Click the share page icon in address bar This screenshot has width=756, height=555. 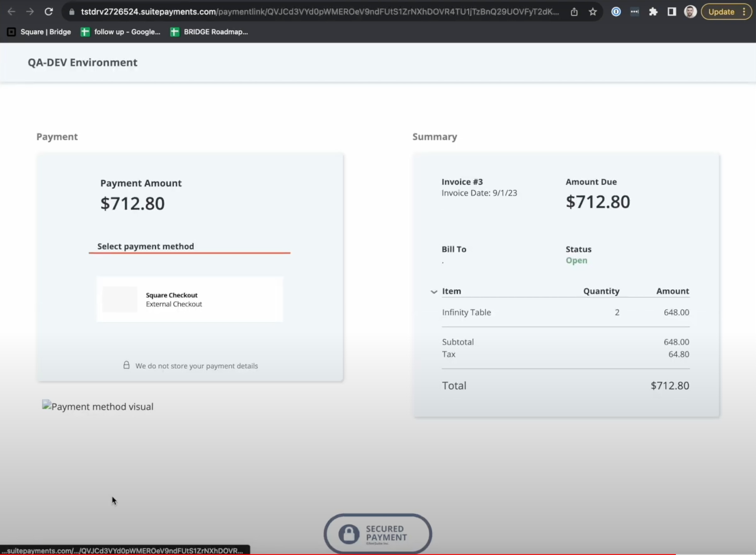[x=574, y=12]
